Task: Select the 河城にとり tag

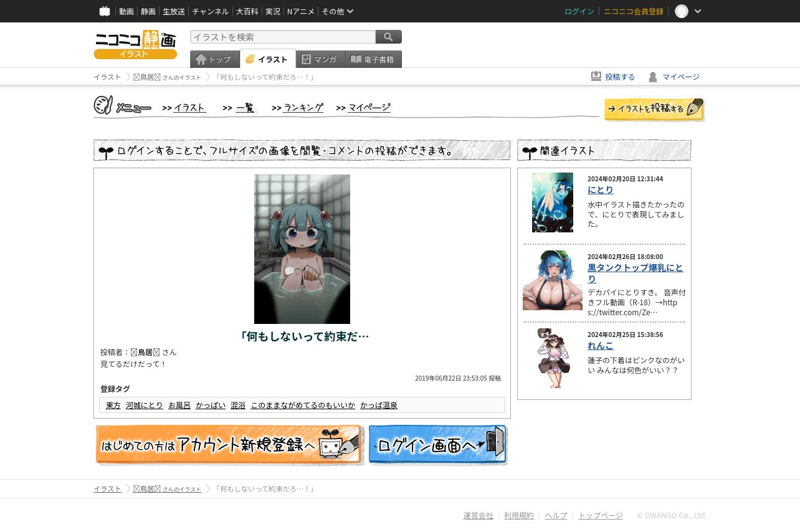Action: [x=145, y=406]
